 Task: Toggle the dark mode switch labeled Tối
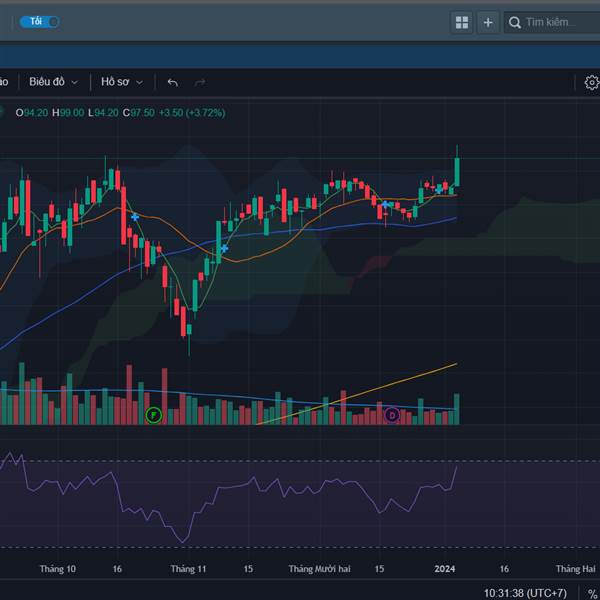coord(39,22)
